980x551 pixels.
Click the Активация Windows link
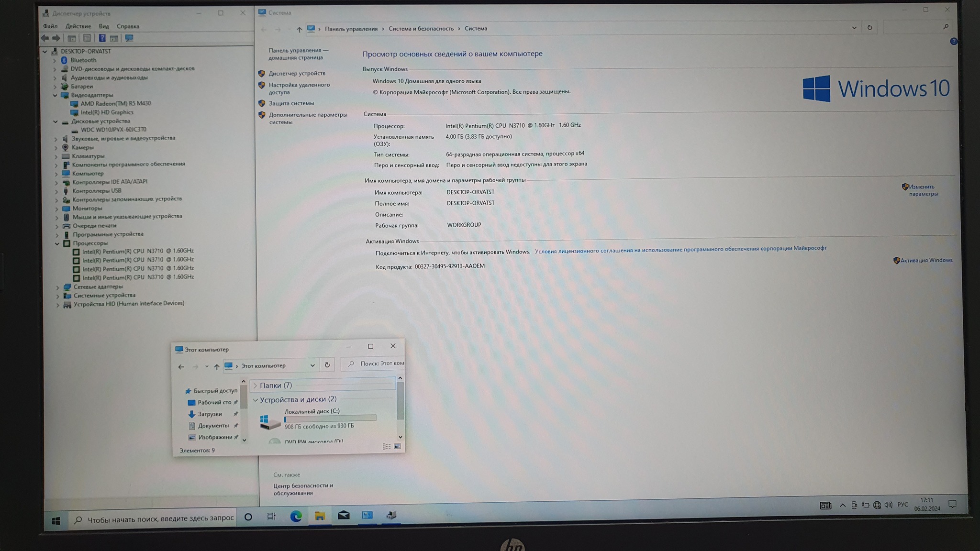point(926,260)
